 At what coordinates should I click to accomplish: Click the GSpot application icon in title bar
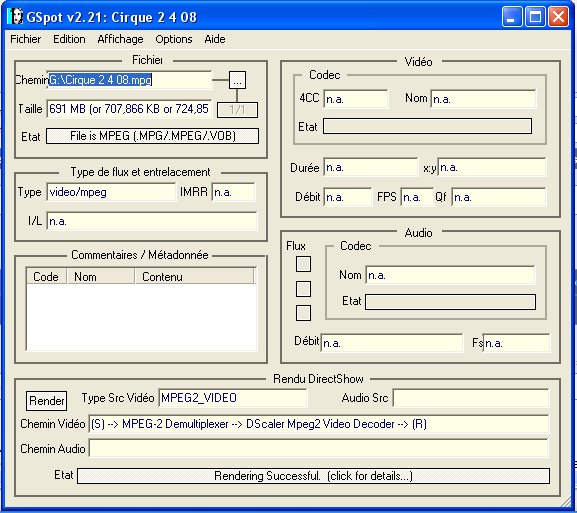point(15,17)
